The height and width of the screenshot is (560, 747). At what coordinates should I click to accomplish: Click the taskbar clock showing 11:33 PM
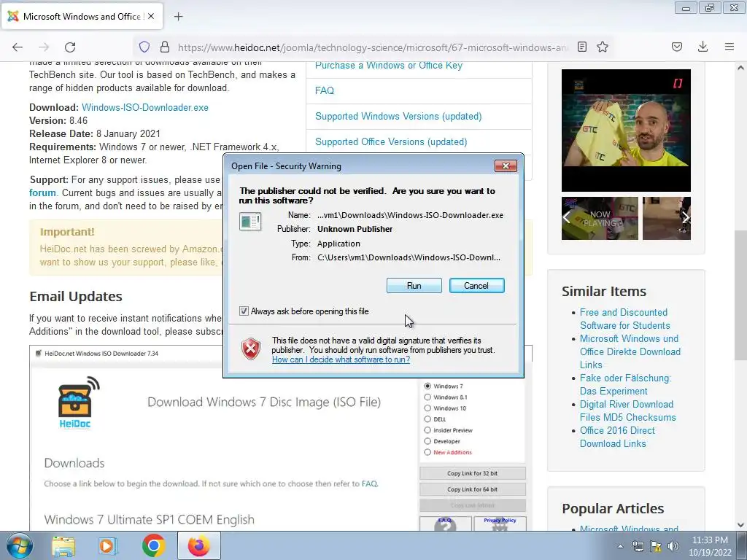tap(710, 546)
